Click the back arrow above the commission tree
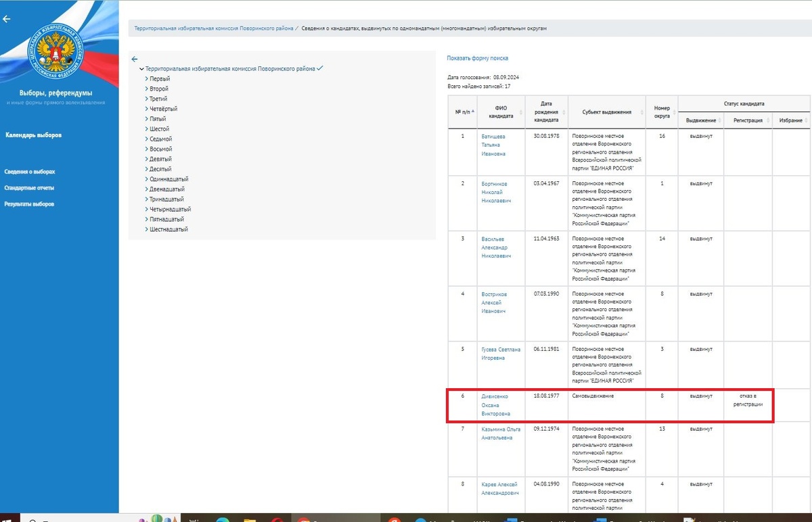Image resolution: width=812 pixels, height=522 pixels. coord(135,59)
